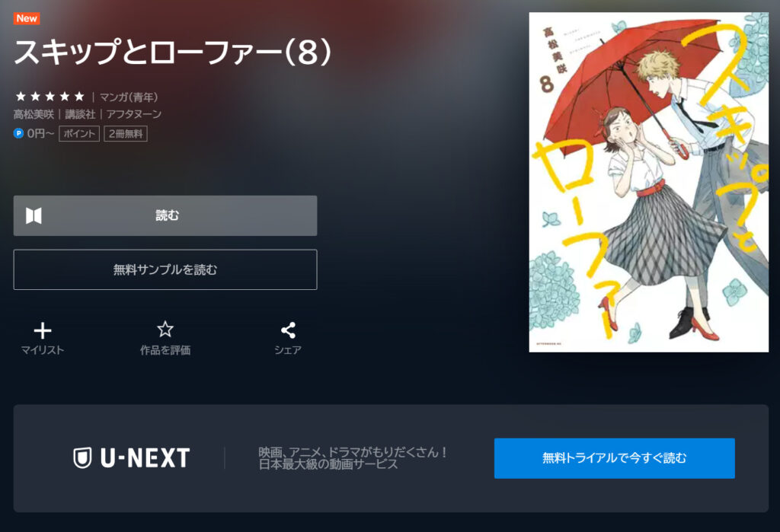Click the 2冊無料 tag
Screen dimensions: 780x532
pyautogui.click(x=126, y=134)
